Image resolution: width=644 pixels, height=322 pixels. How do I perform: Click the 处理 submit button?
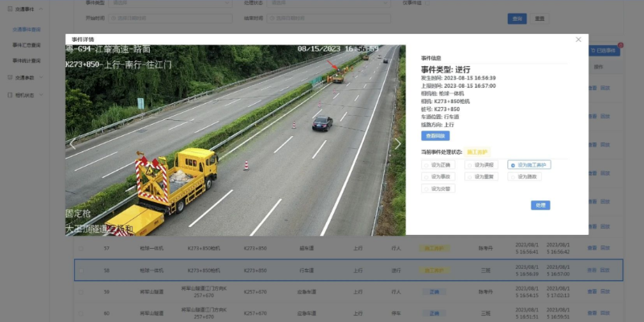pyautogui.click(x=540, y=205)
